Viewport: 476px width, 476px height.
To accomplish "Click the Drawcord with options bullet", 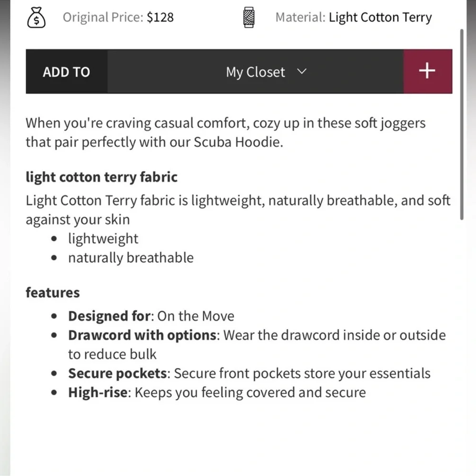I will (257, 345).
